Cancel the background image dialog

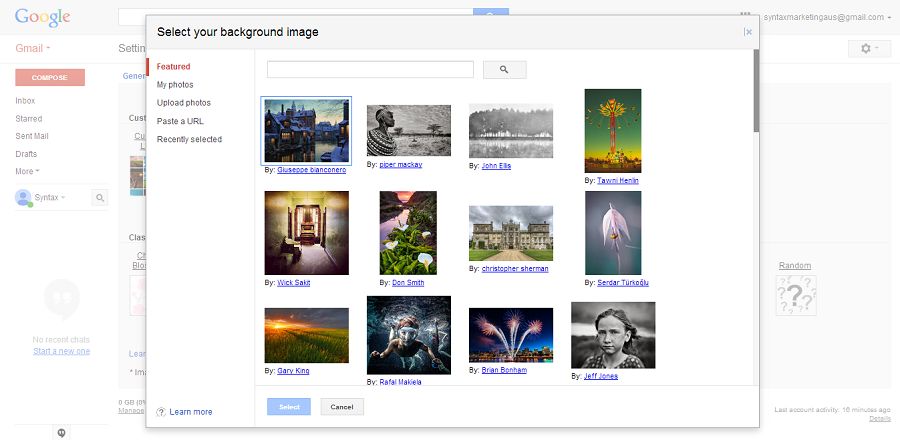(342, 407)
